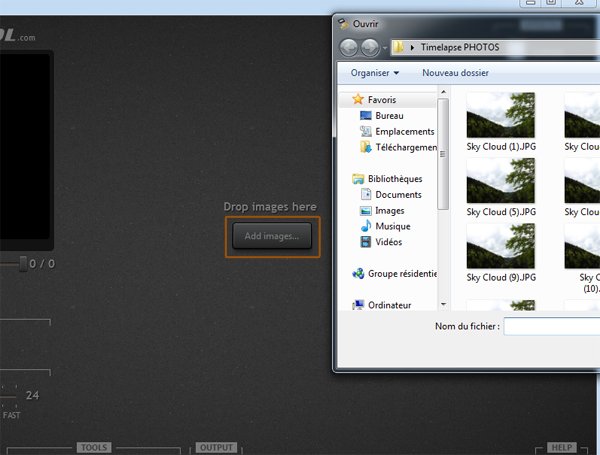
Task: Open the Musique library icon
Action: pyautogui.click(x=366, y=227)
